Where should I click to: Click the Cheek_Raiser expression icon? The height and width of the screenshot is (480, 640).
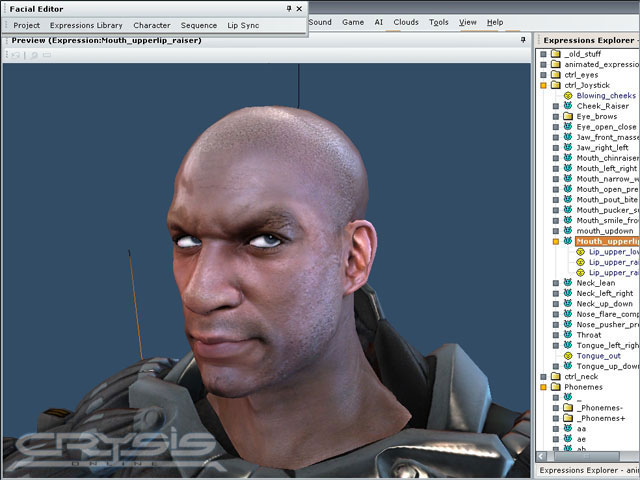(x=567, y=106)
